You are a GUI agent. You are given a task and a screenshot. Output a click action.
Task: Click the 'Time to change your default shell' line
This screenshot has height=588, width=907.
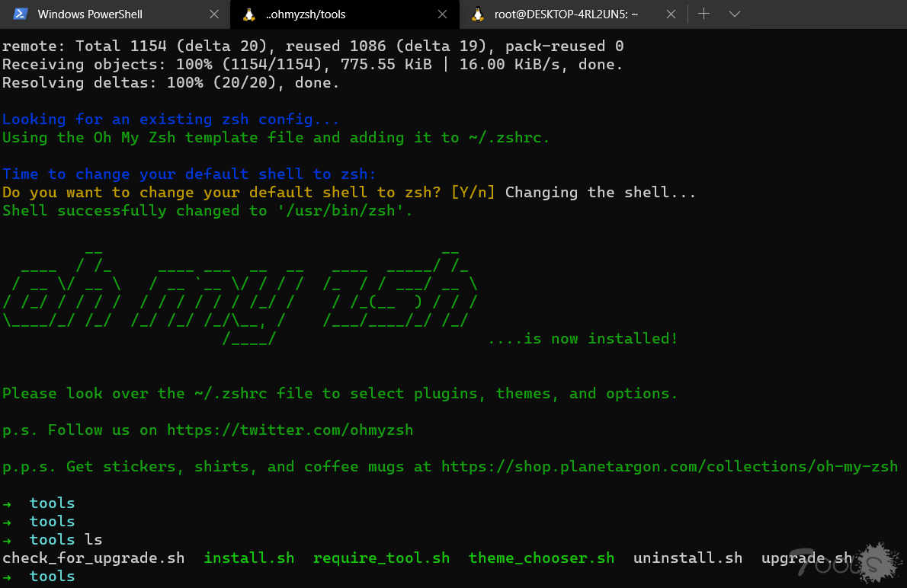[189, 174]
